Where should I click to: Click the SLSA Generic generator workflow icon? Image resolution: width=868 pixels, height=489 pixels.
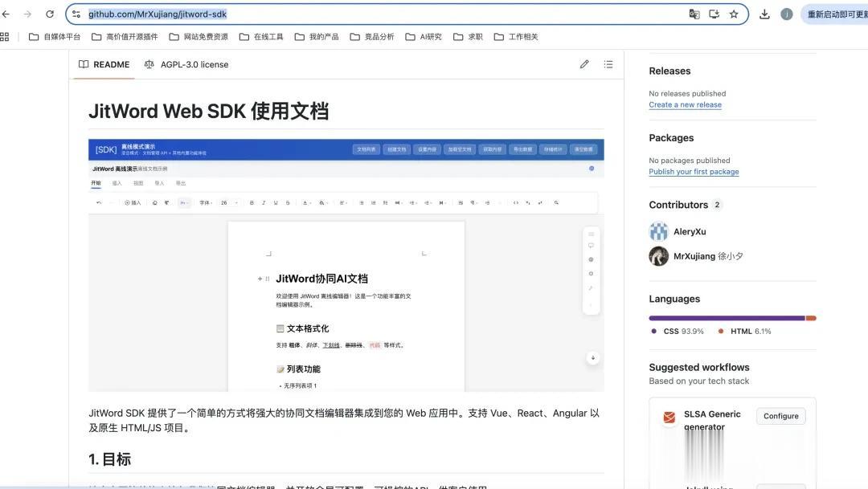(x=669, y=417)
